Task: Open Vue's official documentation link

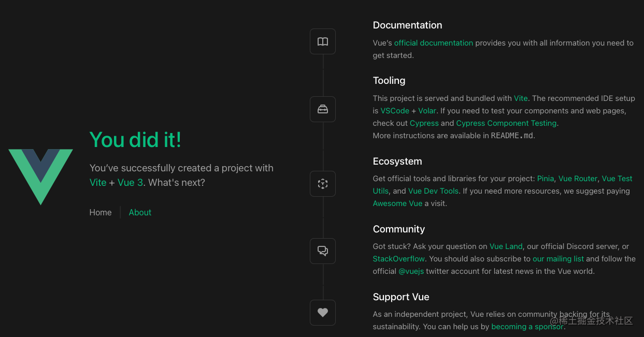Action: tap(433, 42)
